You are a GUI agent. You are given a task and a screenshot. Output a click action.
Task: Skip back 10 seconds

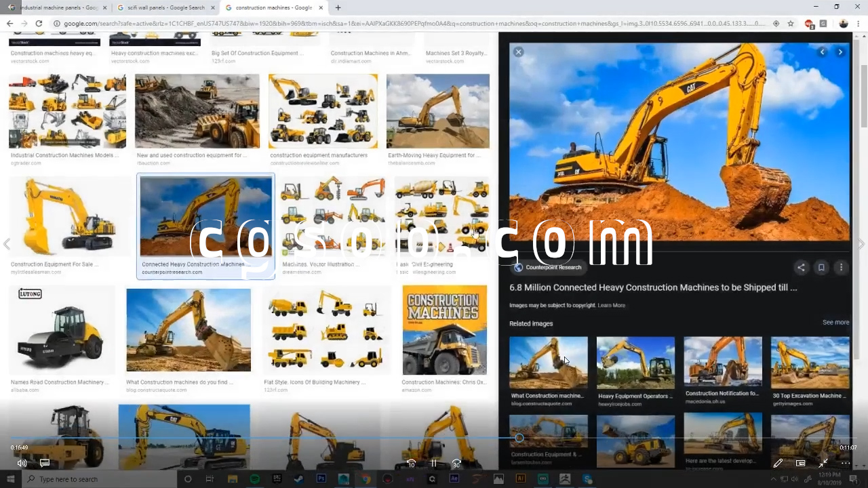click(x=411, y=463)
